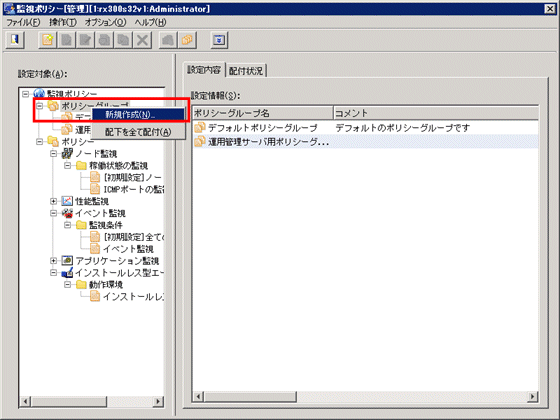Click the インストールレス型エージェント icon
The width and height of the screenshot is (560, 420).
(x=67, y=273)
